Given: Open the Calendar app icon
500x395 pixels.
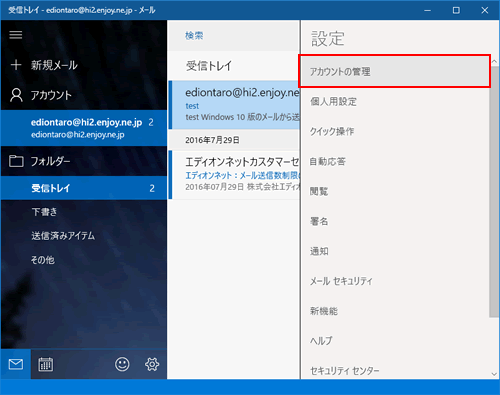Looking at the screenshot, I should click(x=46, y=364).
